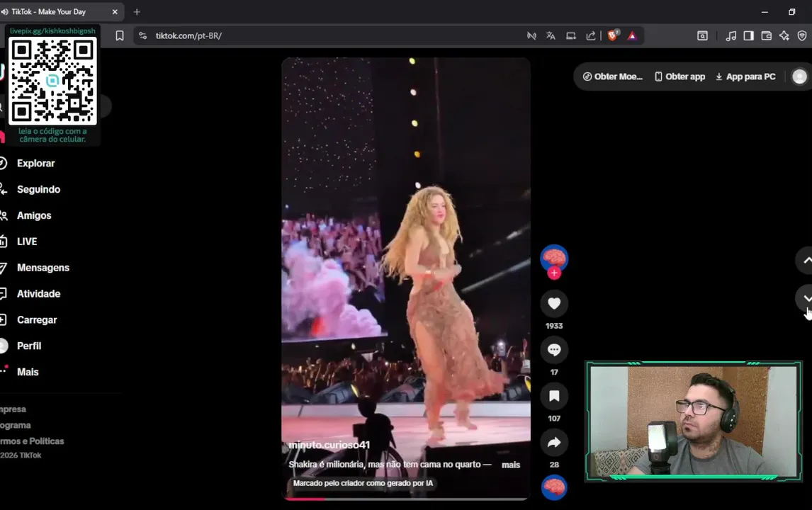Click the Marcado pelo criador como gerado por IA label
This screenshot has width=812, height=510.
pos(363,483)
